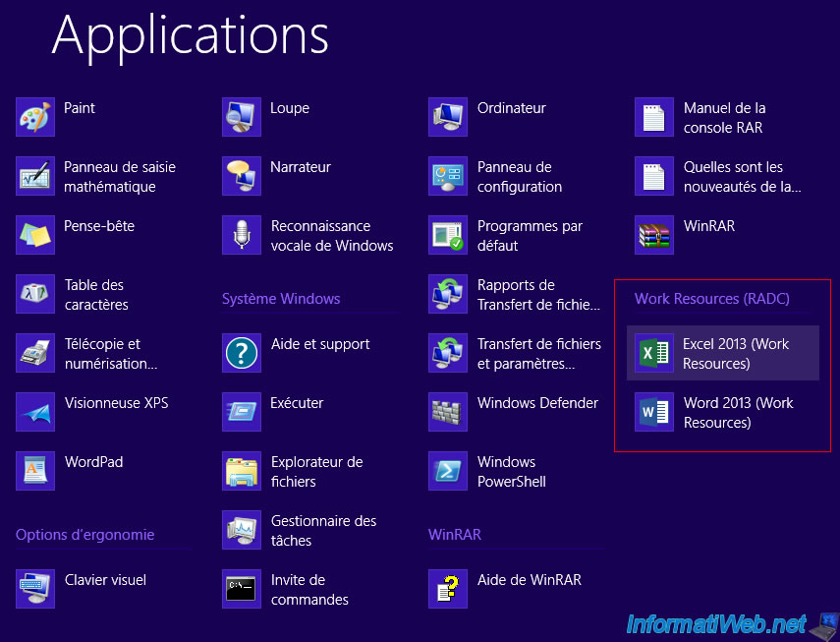840x642 pixels.
Task: Open the Visionneuse XPS icon
Action: click(35, 412)
